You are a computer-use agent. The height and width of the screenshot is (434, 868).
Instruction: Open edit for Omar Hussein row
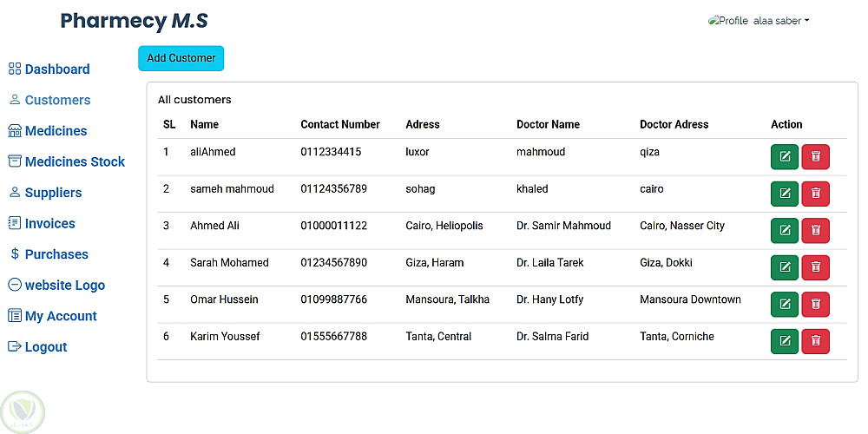click(x=784, y=305)
